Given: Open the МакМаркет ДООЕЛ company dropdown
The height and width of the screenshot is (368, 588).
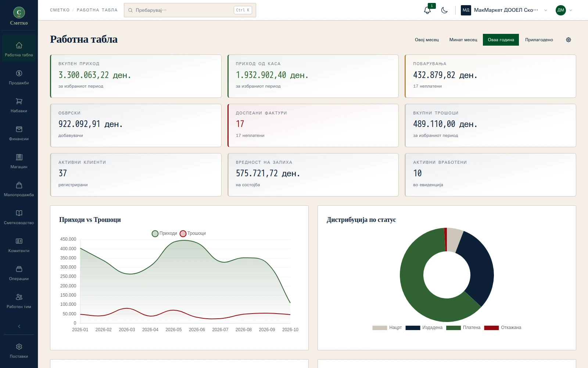Looking at the screenshot, I should tap(505, 10).
